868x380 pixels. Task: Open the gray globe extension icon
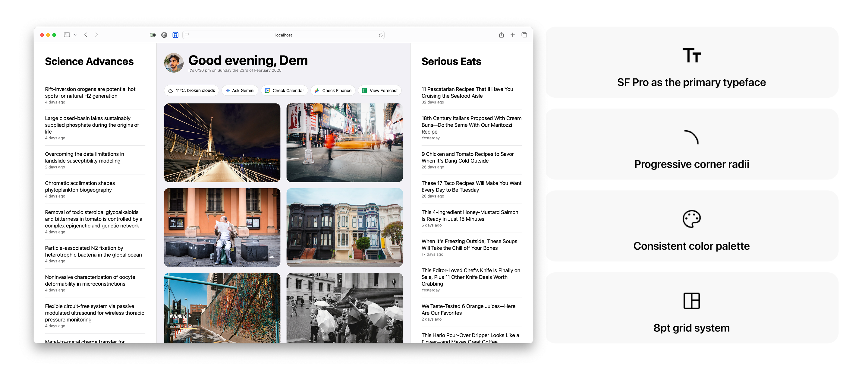(x=164, y=35)
